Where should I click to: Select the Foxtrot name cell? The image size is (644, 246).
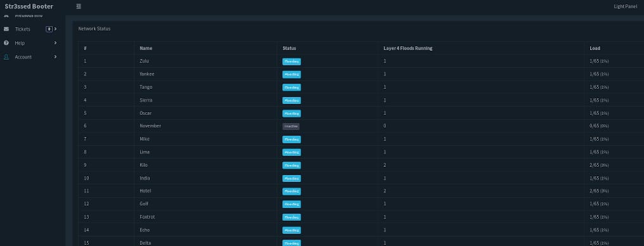pos(147,217)
